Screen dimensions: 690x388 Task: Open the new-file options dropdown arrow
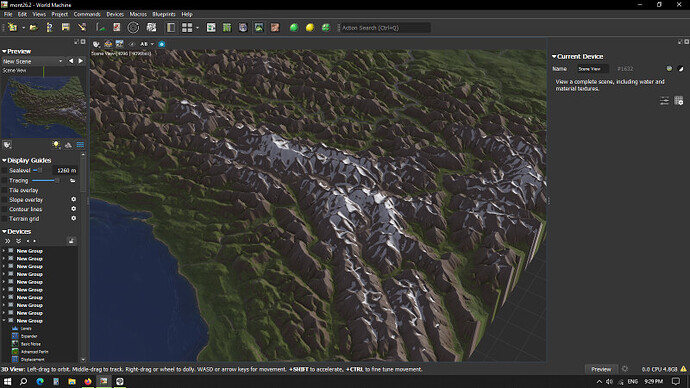(23, 28)
